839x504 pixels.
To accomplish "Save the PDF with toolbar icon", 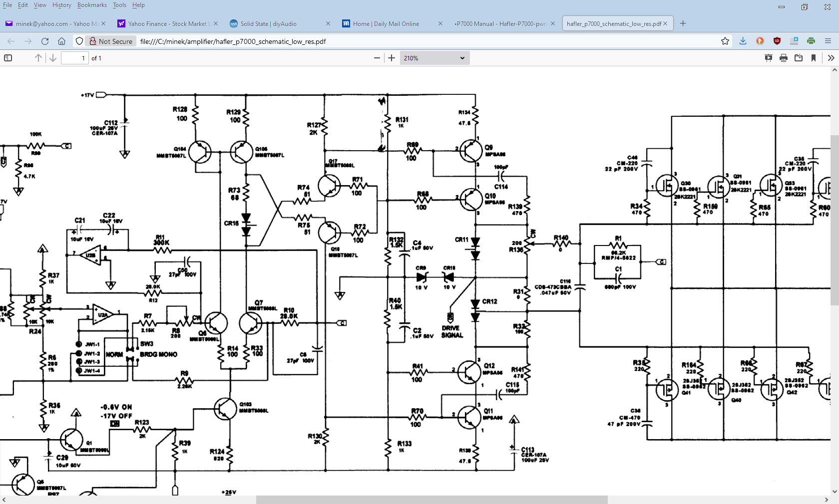I will pos(799,58).
